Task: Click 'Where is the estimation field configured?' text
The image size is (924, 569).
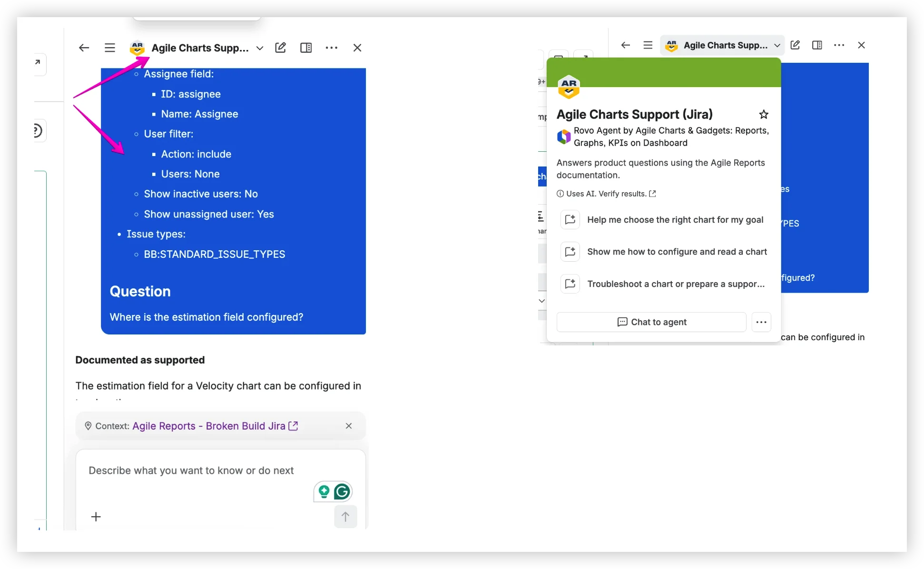Action: pyautogui.click(x=206, y=317)
